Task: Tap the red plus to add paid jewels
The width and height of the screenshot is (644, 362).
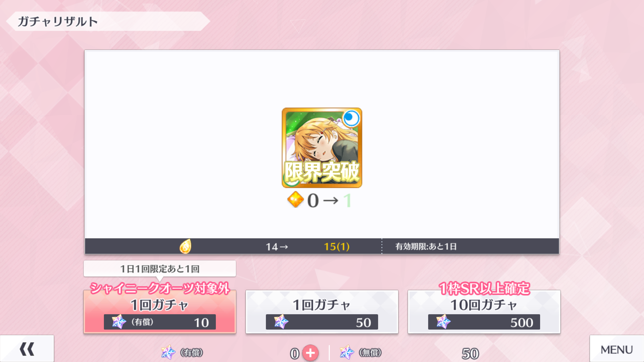Action: point(310,353)
